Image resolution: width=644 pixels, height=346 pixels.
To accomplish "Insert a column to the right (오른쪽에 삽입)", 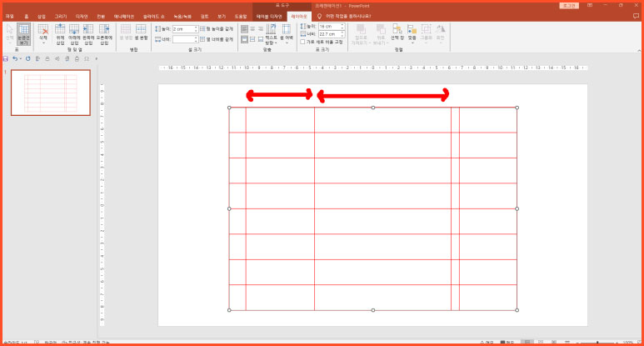I will coord(104,33).
